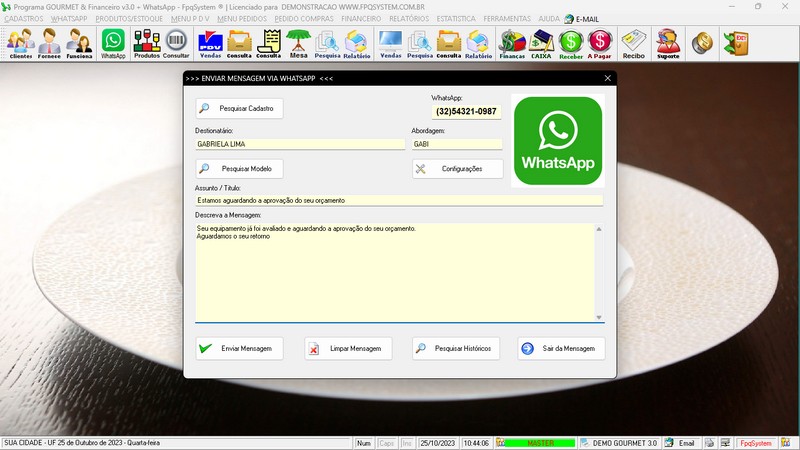Click the message scrollbar down arrow
The width and height of the screenshot is (800, 450).
[599, 317]
